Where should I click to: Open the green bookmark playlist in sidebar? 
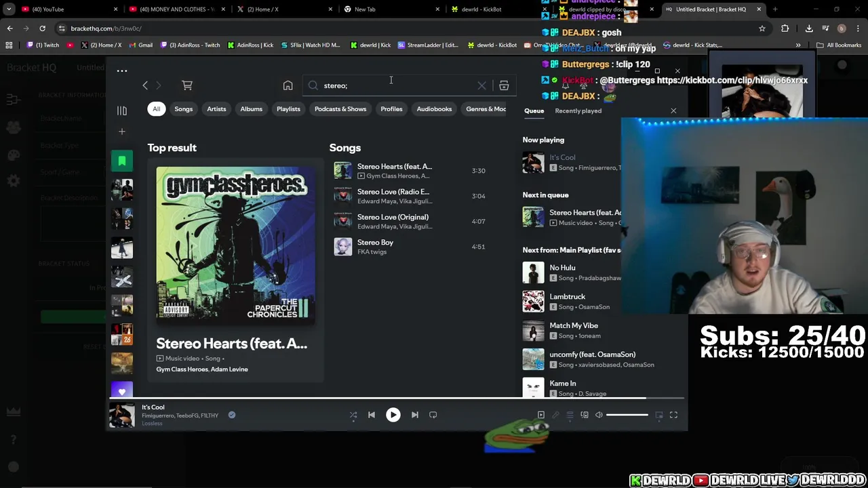(x=122, y=161)
